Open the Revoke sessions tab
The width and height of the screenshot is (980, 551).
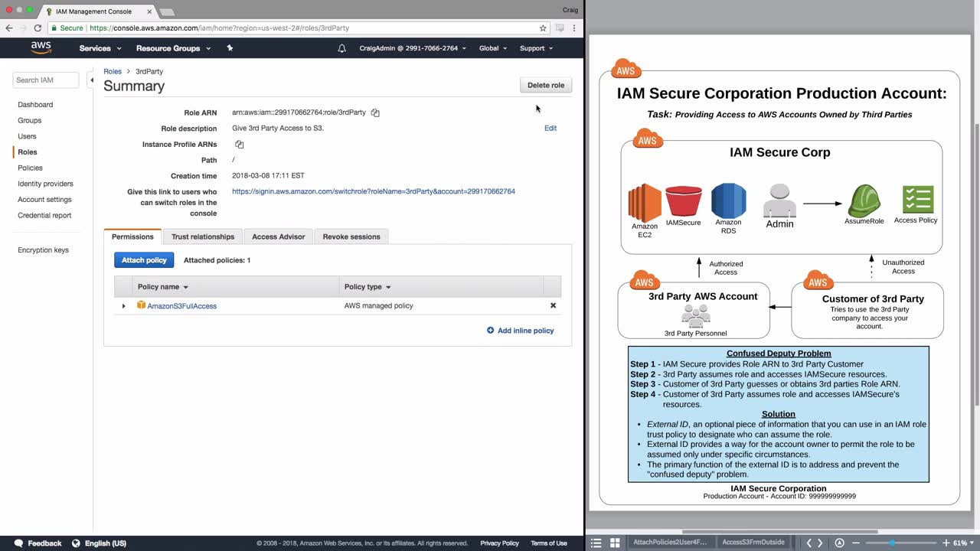coord(351,236)
